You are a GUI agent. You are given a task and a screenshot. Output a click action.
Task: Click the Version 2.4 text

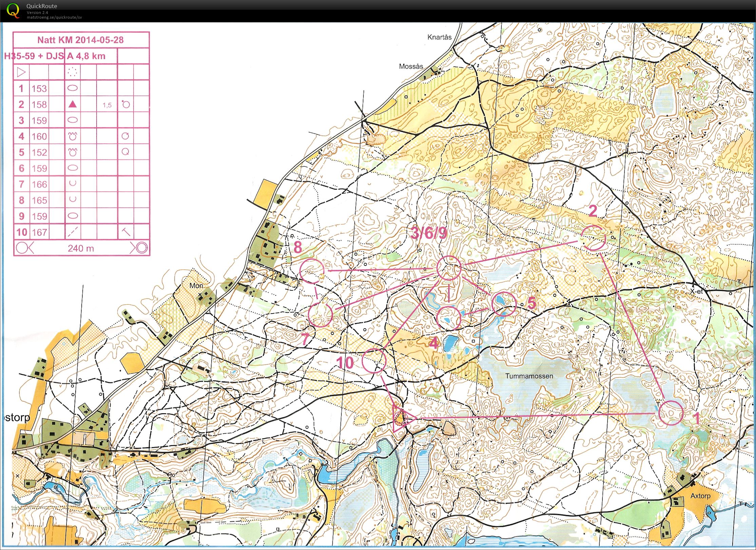(37, 13)
